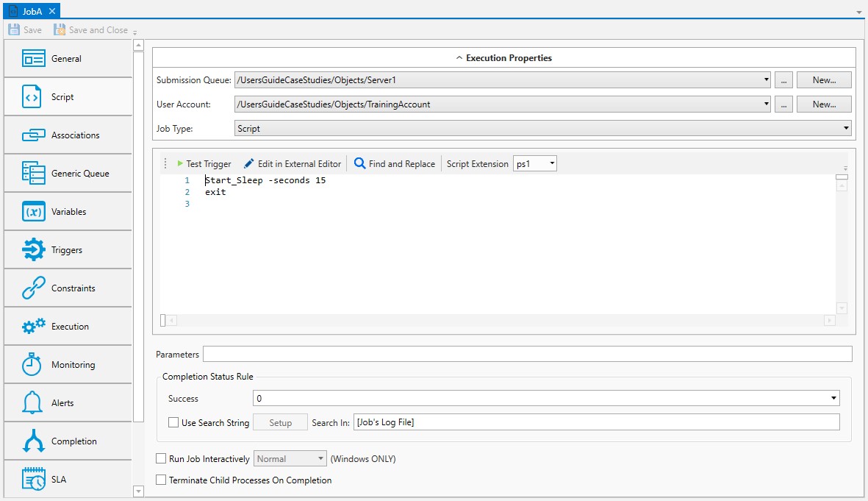Open the Triggers section icon
The image size is (868, 501).
click(x=34, y=250)
